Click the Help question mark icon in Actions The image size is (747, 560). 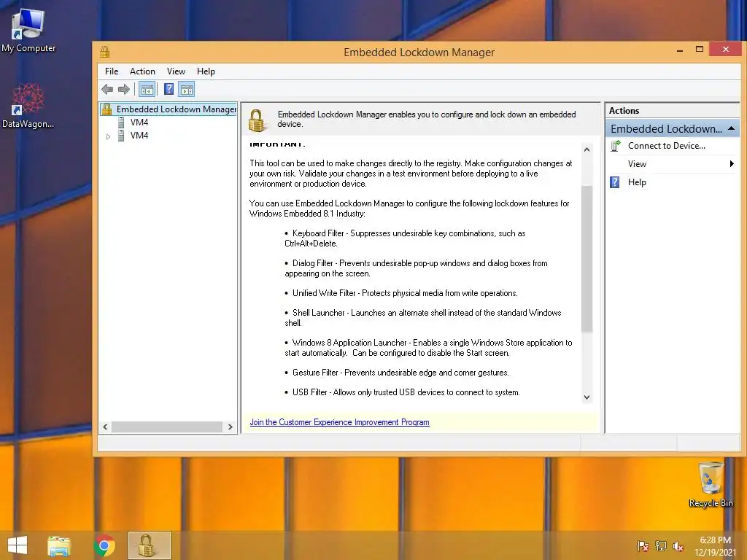pyautogui.click(x=615, y=182)
